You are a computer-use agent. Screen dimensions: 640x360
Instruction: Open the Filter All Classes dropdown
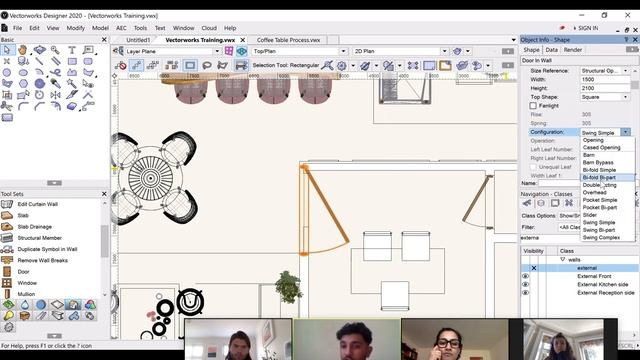[x=569, y=227]
